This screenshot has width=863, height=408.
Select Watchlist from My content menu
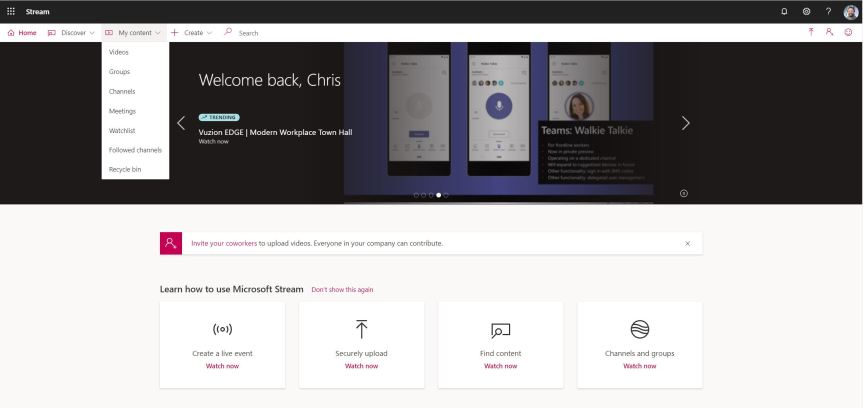click(x=122, y=130)
